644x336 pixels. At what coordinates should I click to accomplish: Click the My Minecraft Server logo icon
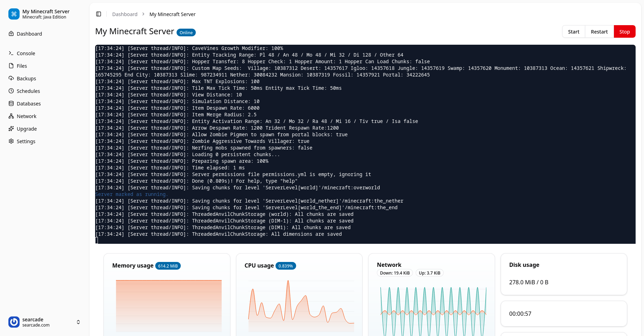(14, 14)
